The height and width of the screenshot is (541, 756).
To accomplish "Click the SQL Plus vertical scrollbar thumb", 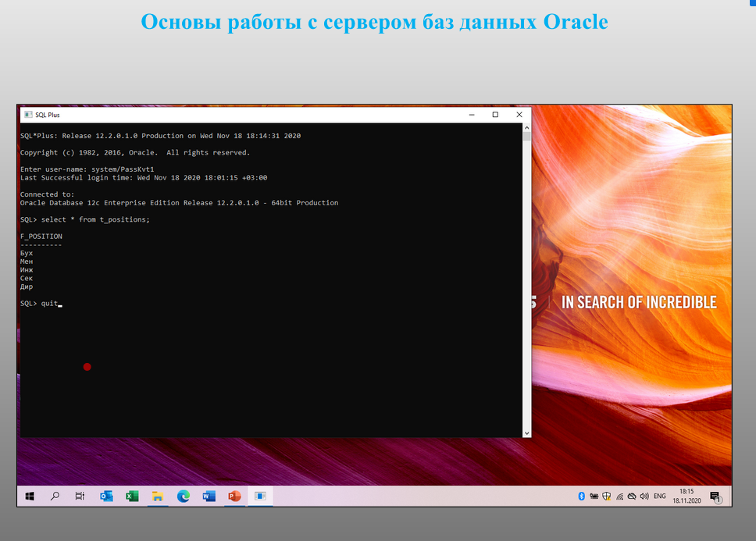I will click(x=526, y=137).
